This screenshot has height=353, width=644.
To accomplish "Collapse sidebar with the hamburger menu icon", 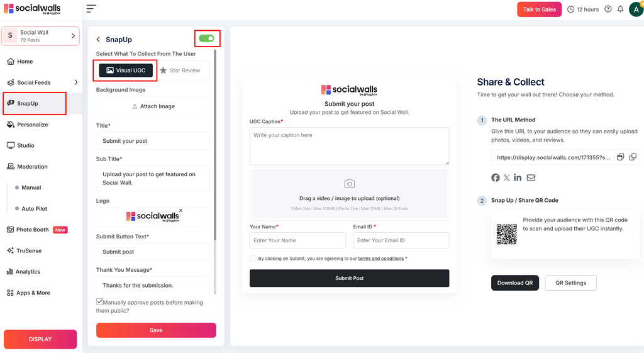I will coord(91,9).
